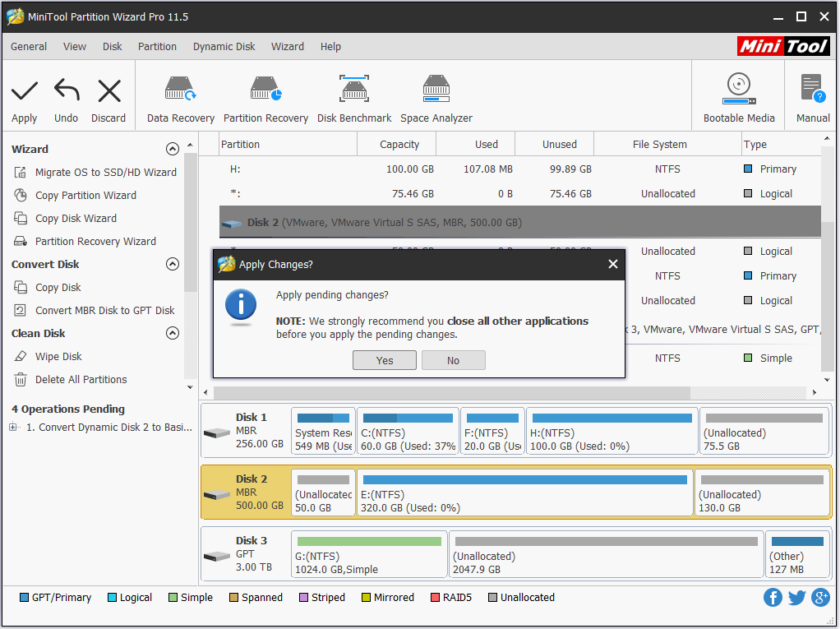Open the Help menu
Viewport: 840px width, 629px height.
click(x=330, y=47)
